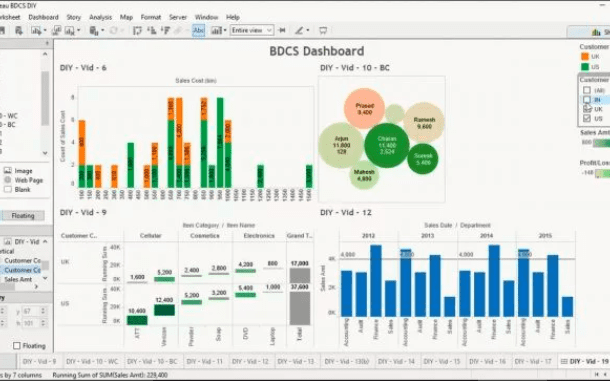Select the Blank dashboard object

pyautogui.click(x=17, y=190)
